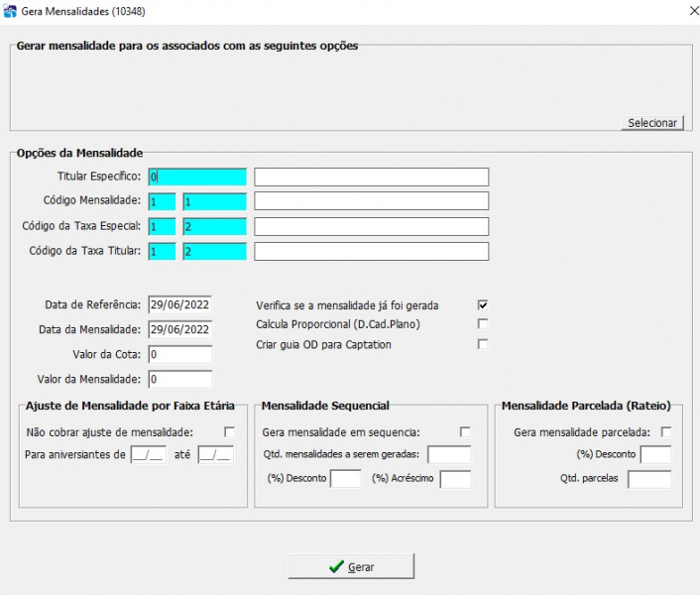Click 'Ajuste de Mensalidade por Faixa Etária' heading
700x595 pixels.
point(130,406)
